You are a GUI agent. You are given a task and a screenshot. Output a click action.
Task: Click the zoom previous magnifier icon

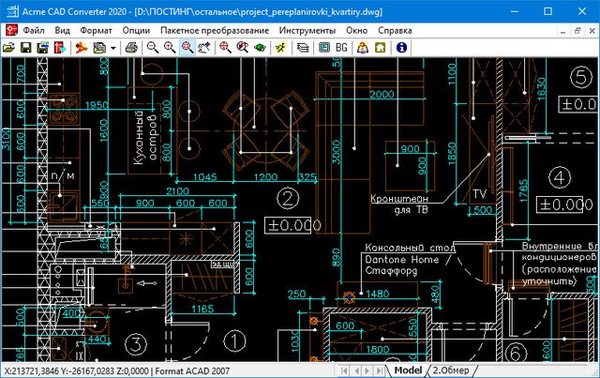point(242,48)
